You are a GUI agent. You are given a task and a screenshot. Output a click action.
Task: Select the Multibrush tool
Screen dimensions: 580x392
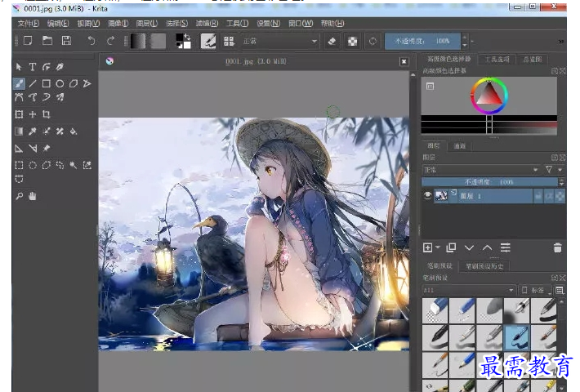60,97
